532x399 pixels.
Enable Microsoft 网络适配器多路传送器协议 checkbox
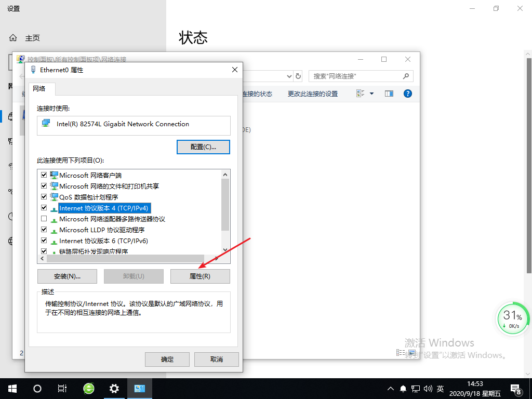pyautogui.click(x=44, y=219)
